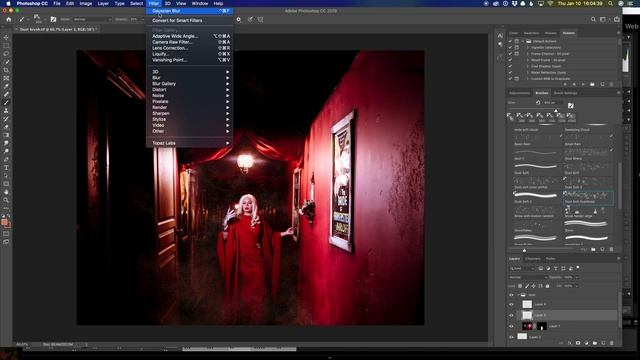This screenshot has height=360, width=640.
Task: Toggle visibility of Layer 4
Action: coord(511,304)
